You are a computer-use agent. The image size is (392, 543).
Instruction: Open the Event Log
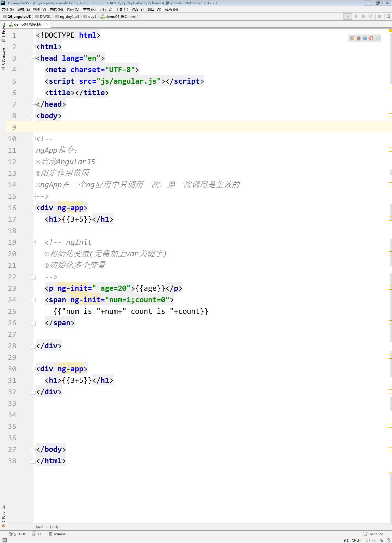[373, 534]
